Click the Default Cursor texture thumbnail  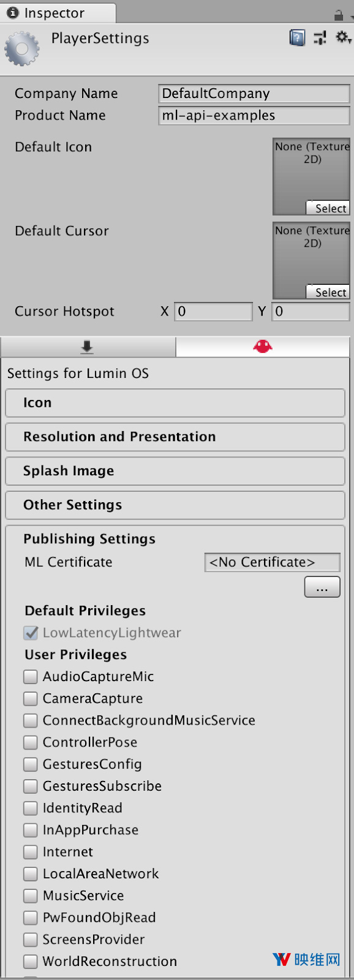coord(311,260)
